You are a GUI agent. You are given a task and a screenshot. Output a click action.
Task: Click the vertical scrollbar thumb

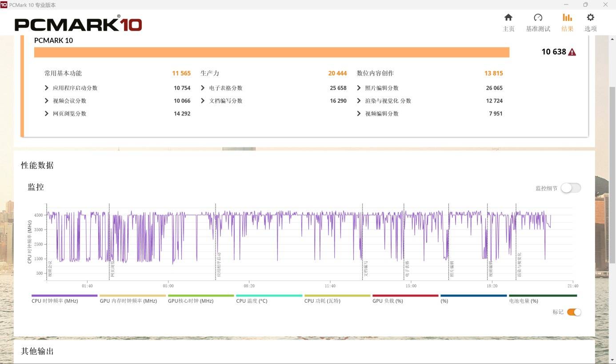coord(612,175)
